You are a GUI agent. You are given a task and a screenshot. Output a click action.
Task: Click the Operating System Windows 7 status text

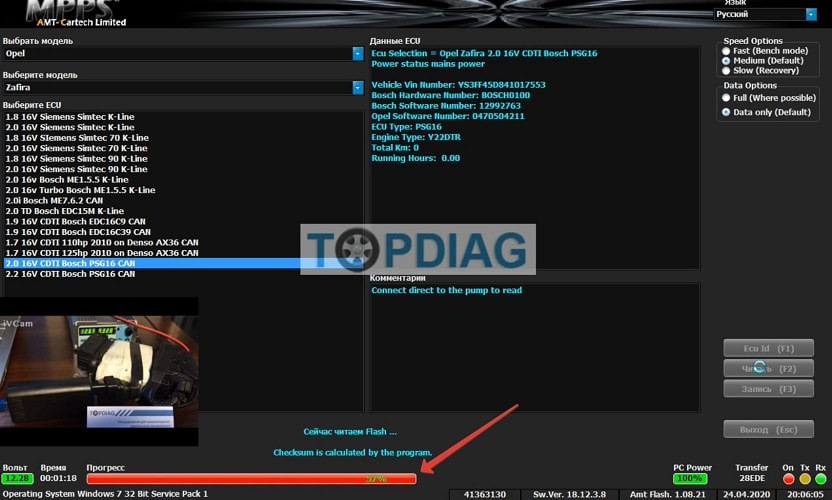(105, 494)
